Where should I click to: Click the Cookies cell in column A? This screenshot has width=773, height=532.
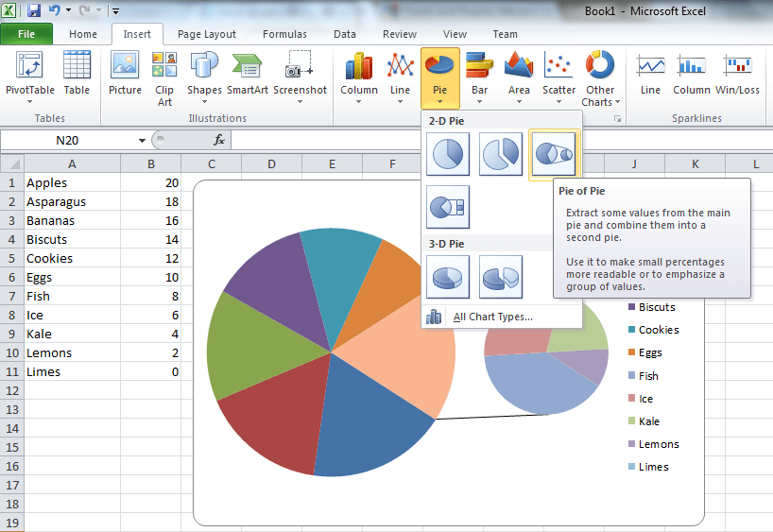(72, 258)
